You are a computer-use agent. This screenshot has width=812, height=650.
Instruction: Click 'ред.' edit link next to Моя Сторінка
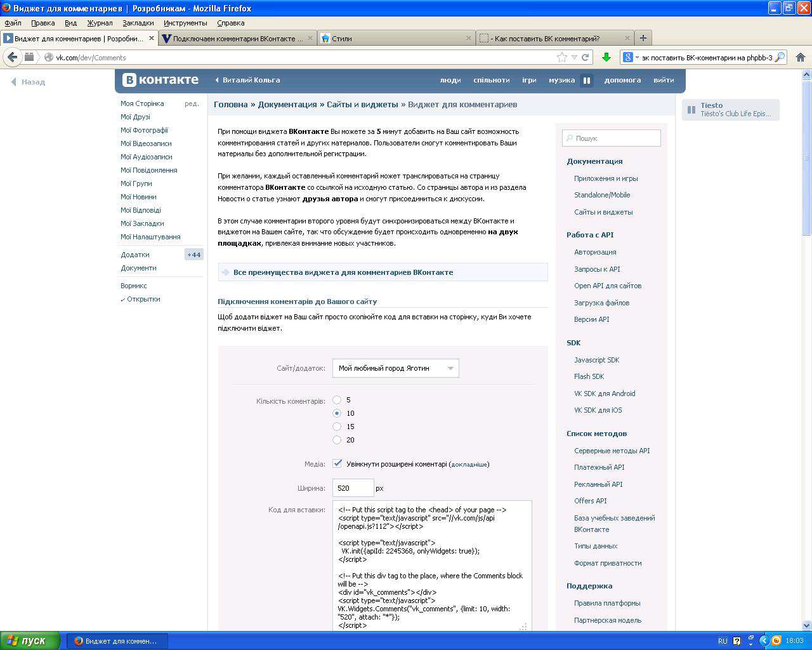(192, 103)
